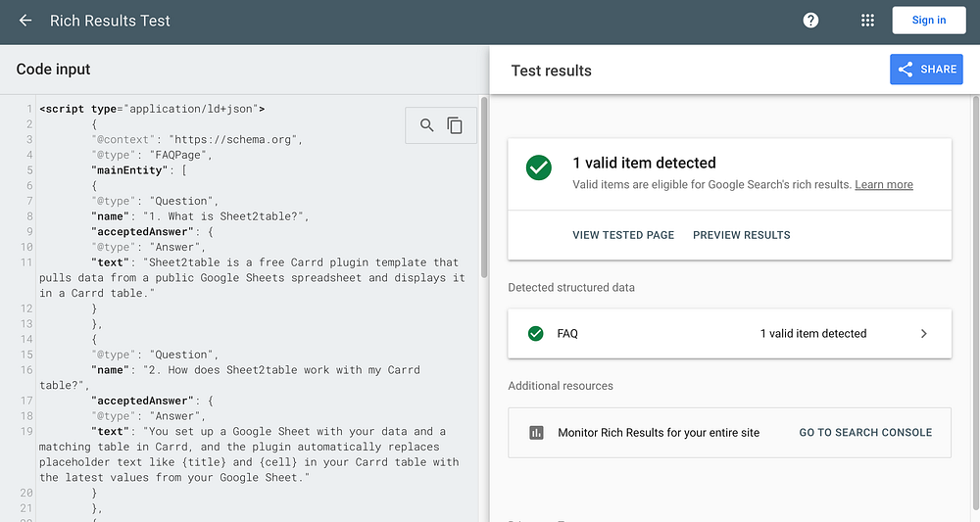Click the Rich Results Test title
Screen dimensions: 980x522
click(110, 21)
